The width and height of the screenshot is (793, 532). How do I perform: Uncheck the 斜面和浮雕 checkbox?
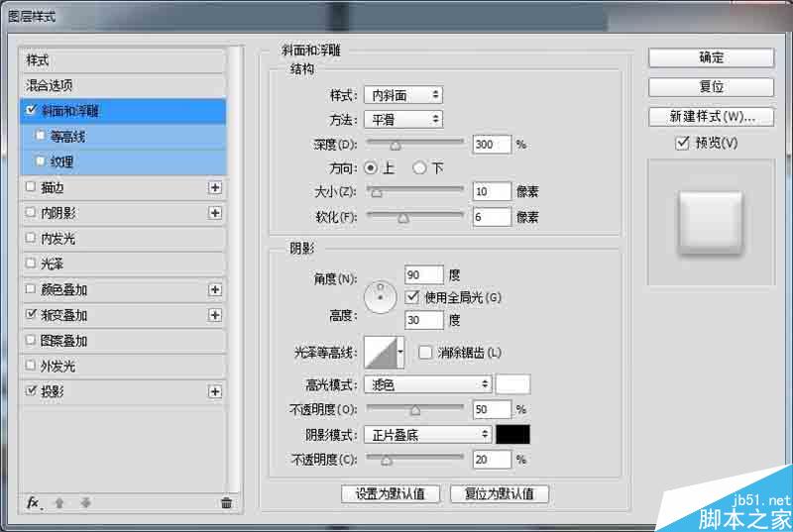pos(32,110)
